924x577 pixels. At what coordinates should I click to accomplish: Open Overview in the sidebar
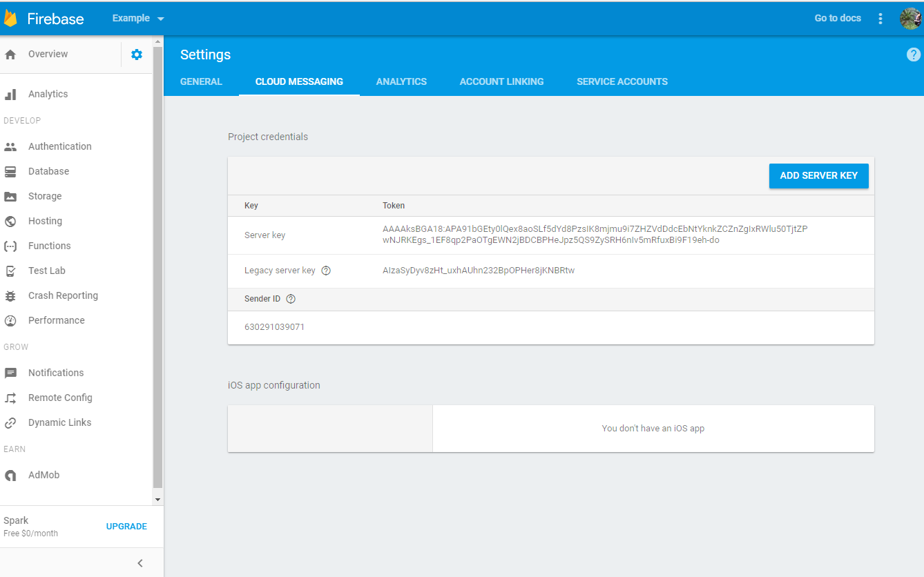pyautogui.click(x=48, y=54)
